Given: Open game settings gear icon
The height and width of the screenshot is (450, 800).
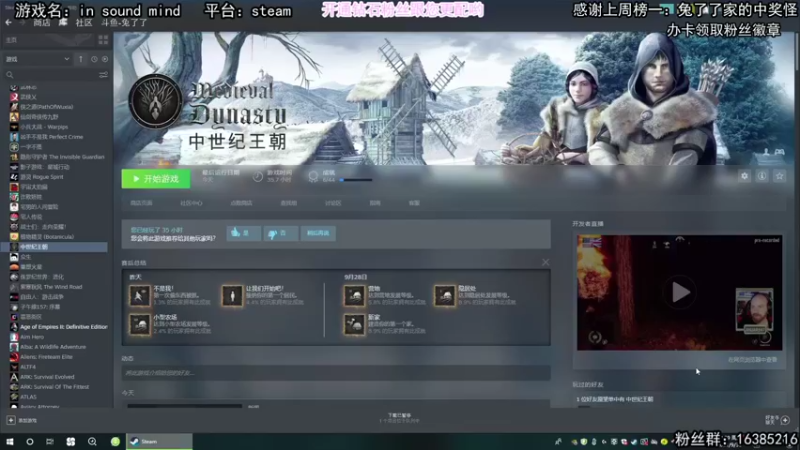Looking at the screenshot, I should pos(744,176).
